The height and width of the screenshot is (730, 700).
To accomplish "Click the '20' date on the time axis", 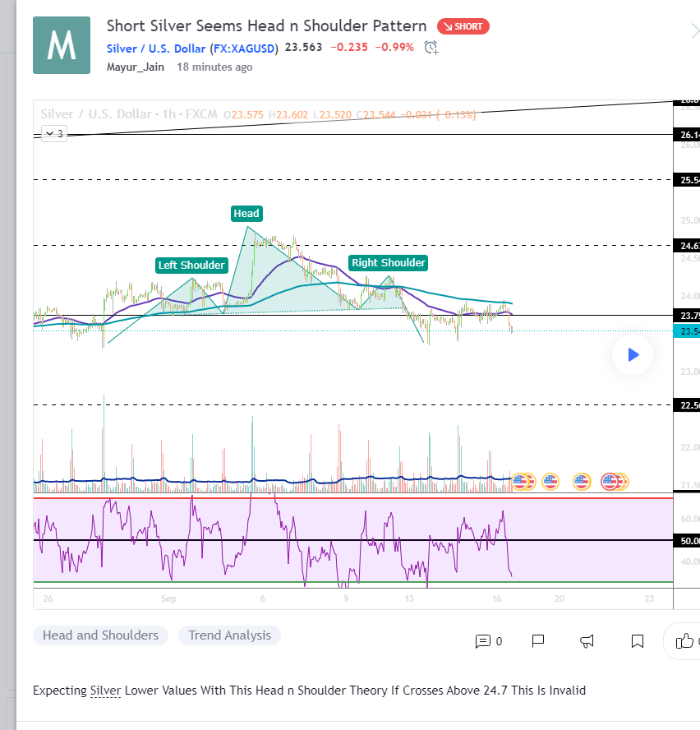I will tap(560, 598).
